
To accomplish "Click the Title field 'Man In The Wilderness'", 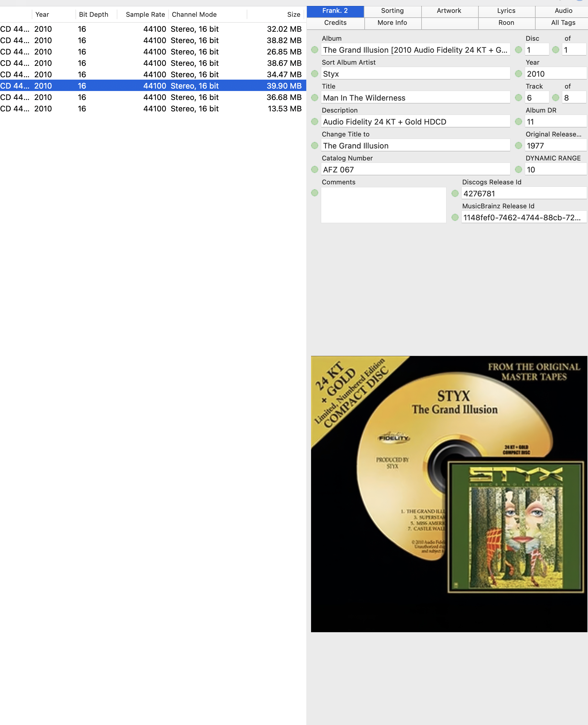I will [416, 98].
